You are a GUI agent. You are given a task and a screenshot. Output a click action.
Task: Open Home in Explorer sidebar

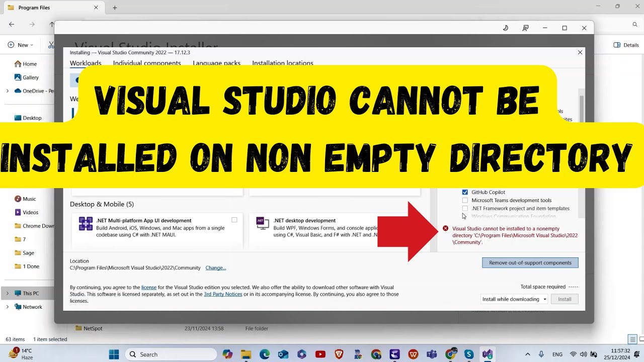click(26, 64)
